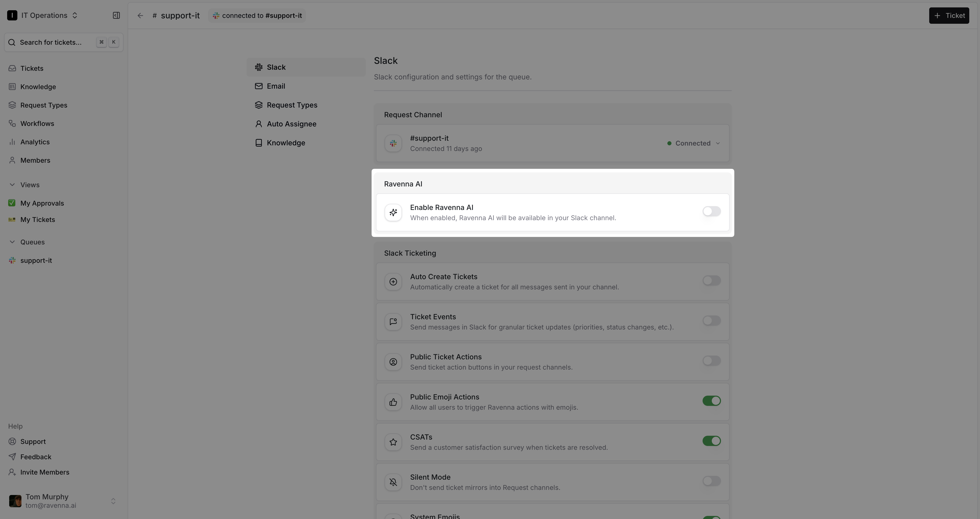
Task: Collapse the Views section
Action: [12, 185]
